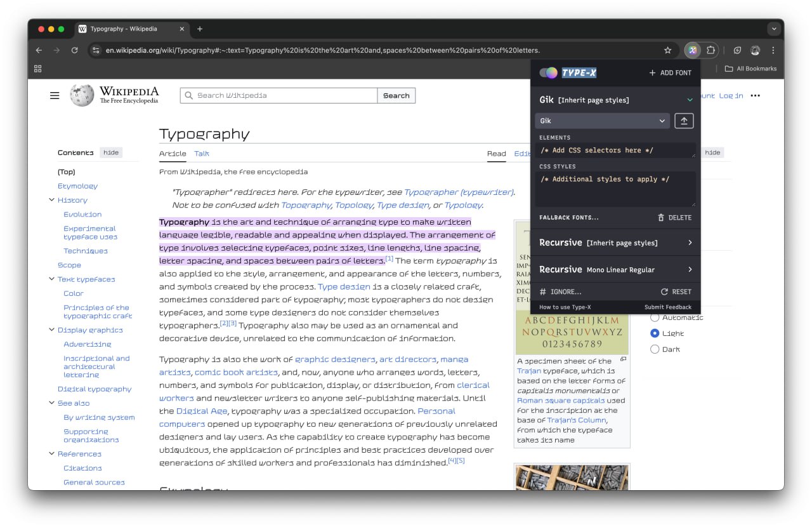Select the Light color theme radio
This screenshot has width=812, height=527.
pos(655,333)
